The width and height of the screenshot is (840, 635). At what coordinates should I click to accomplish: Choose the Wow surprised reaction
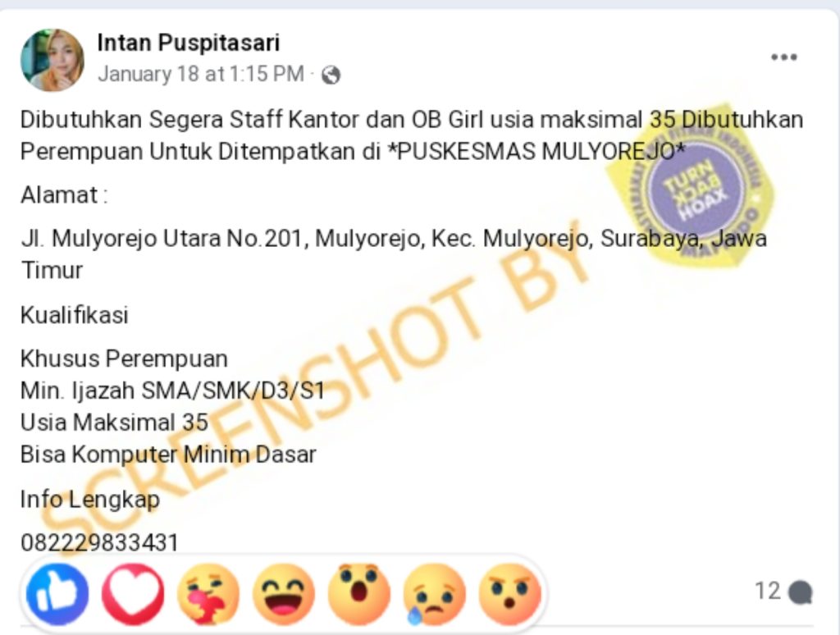pyautogui.click(x=359, y=594)
